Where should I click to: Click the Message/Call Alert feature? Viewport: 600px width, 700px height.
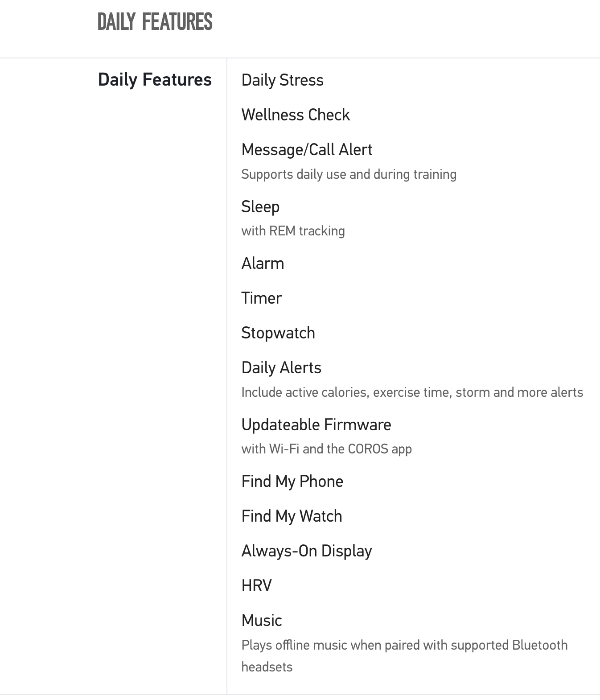click(x=307, y=150)
